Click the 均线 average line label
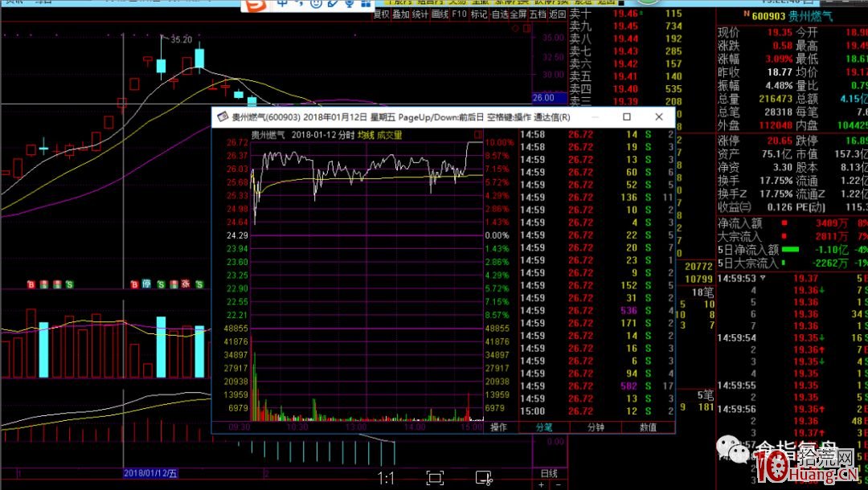Image resolution: width=868 pixels, height=490 pixels. tap(366, 135)
